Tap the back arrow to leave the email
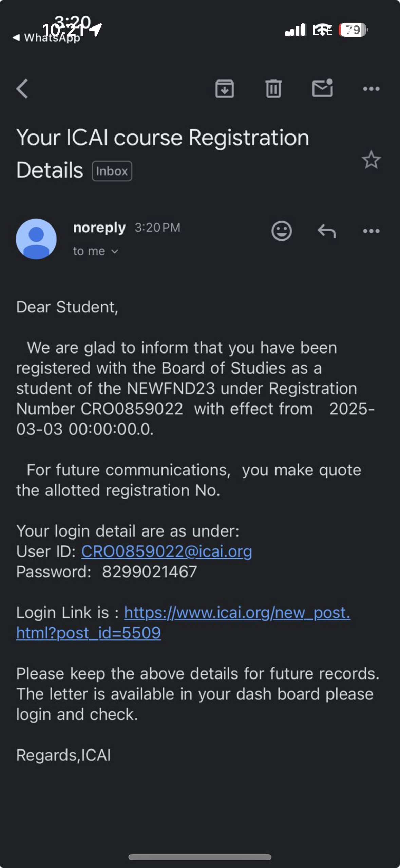400x868 pixels. (22, 89)
